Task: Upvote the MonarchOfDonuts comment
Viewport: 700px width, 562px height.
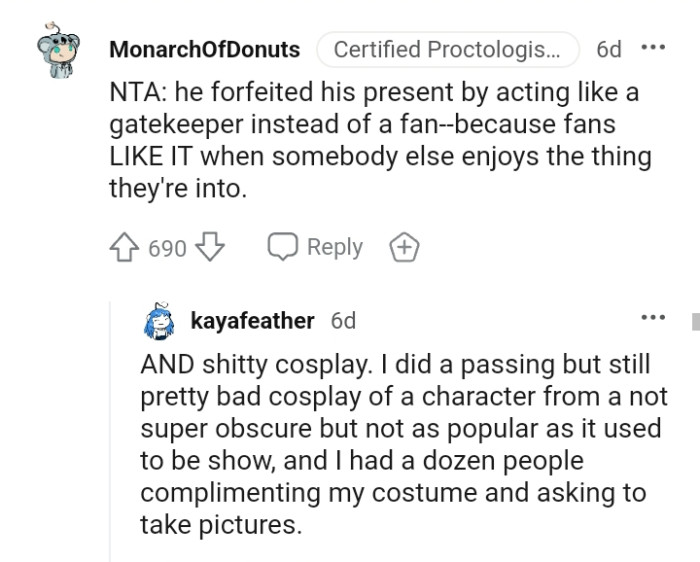Action: [126, 248]
